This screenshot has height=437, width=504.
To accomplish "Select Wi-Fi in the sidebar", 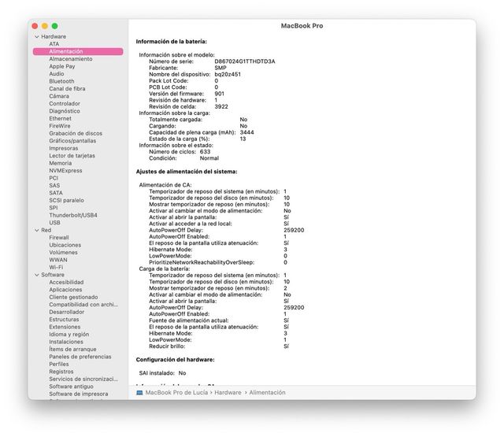I will (56, 268).
